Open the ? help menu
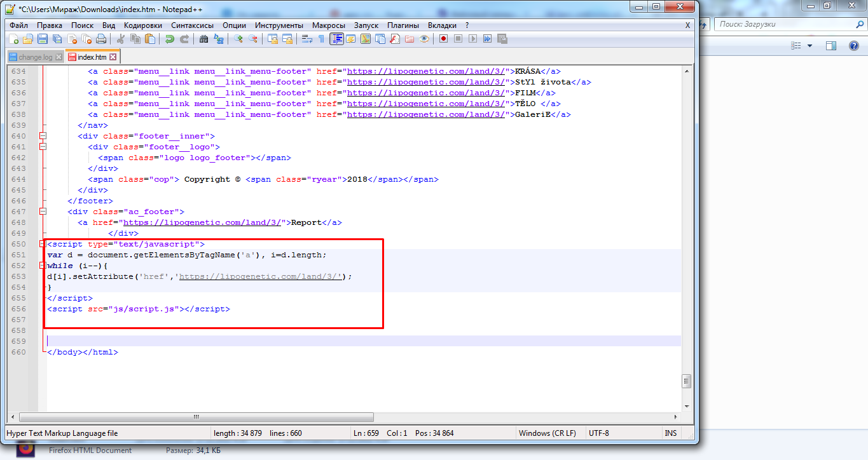Screen dimensions: 868x460 pos(467,25)
